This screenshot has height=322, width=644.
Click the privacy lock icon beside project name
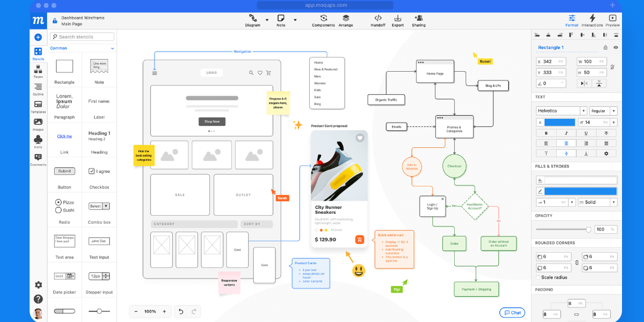click(x=55, y=21)
